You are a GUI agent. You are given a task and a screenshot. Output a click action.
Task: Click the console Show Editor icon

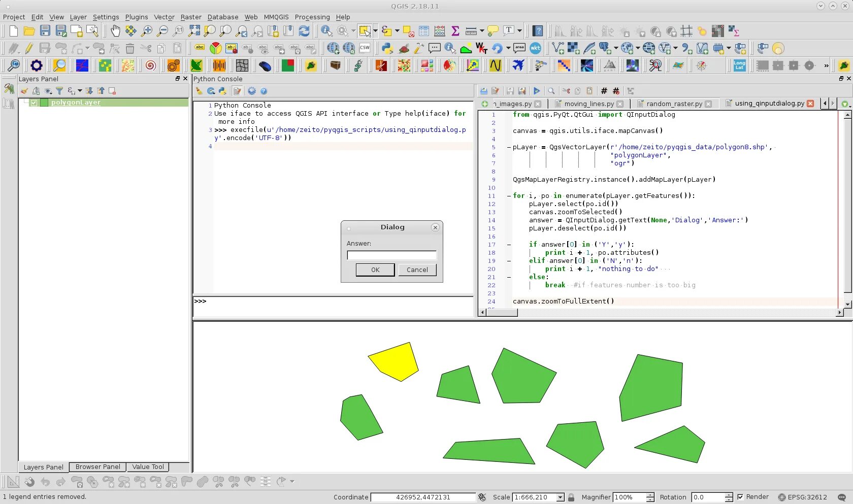point(237,91)
